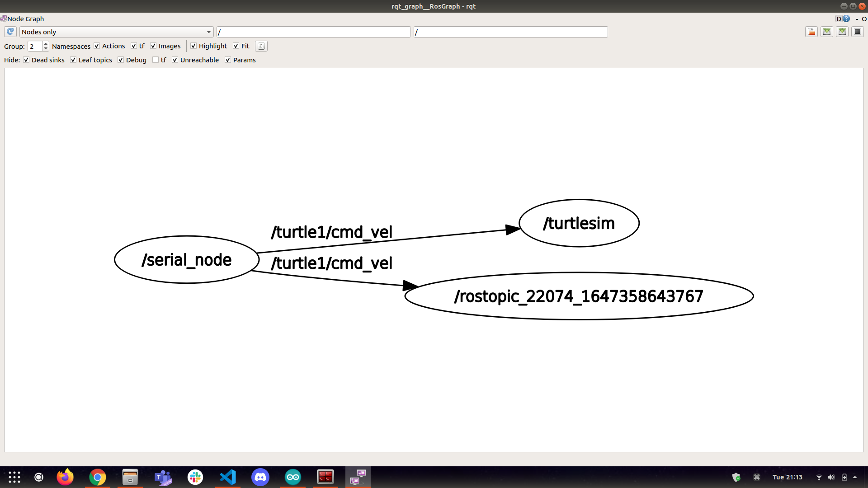Click the X-shaped tray icon
This screenshot has height=488, width=868.
(x=757, y=477)
